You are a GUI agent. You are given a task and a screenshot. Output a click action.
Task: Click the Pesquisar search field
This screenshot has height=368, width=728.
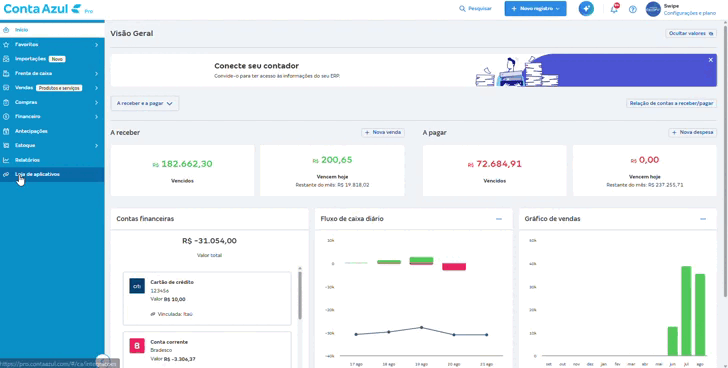(475, 9)
